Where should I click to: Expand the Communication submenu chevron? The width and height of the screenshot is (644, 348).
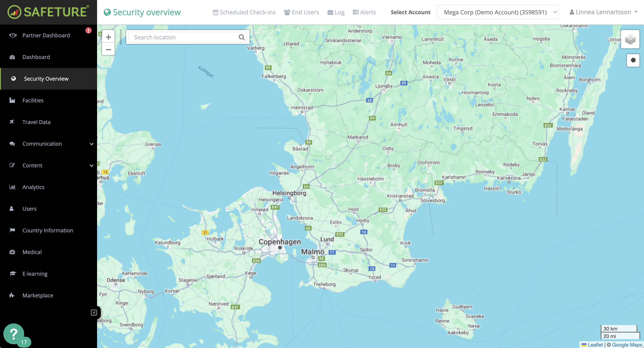91,144
